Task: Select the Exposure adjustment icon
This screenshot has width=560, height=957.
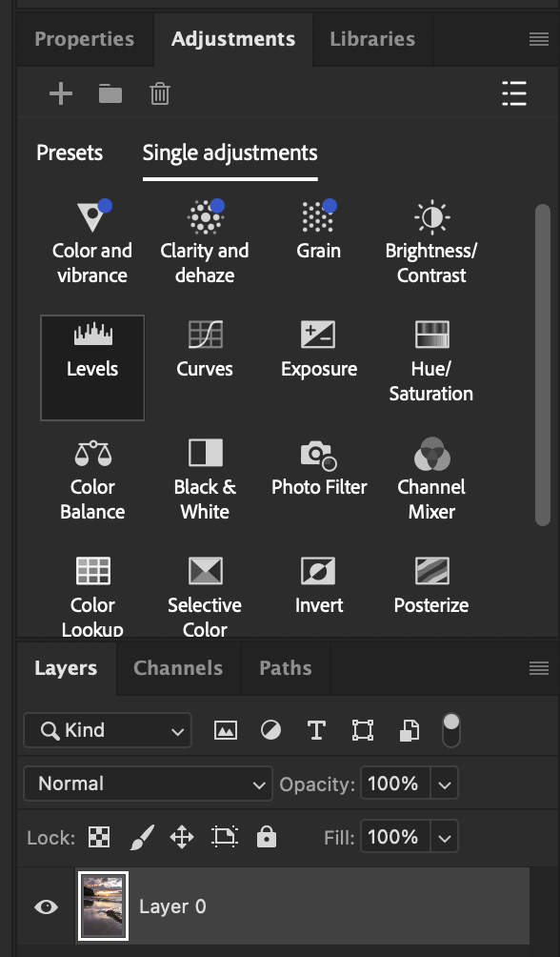Action: [318, 335]
